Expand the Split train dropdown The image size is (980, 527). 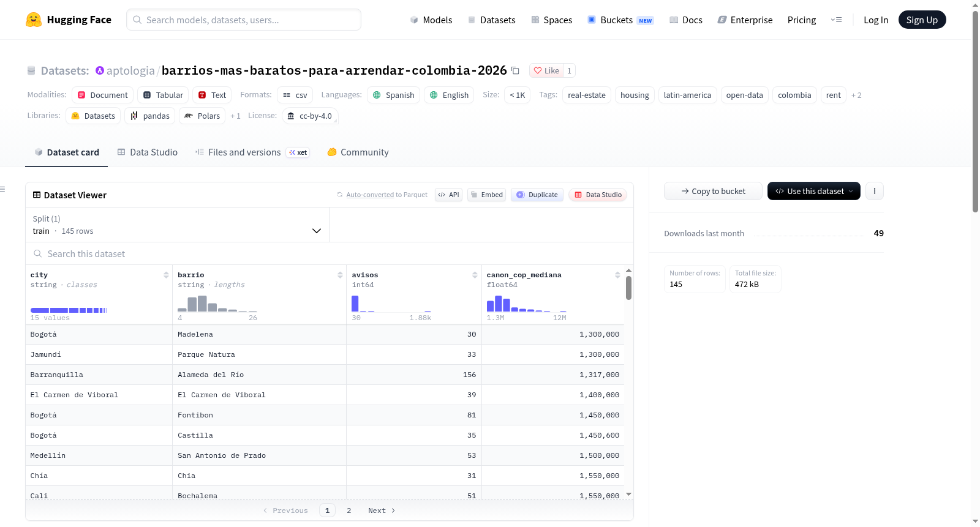click(x=177, y=225)
